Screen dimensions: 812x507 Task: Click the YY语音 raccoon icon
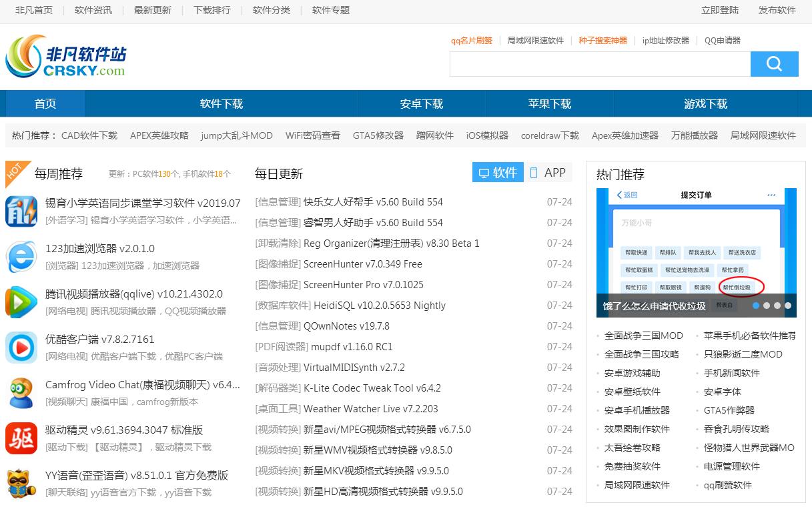21,484
